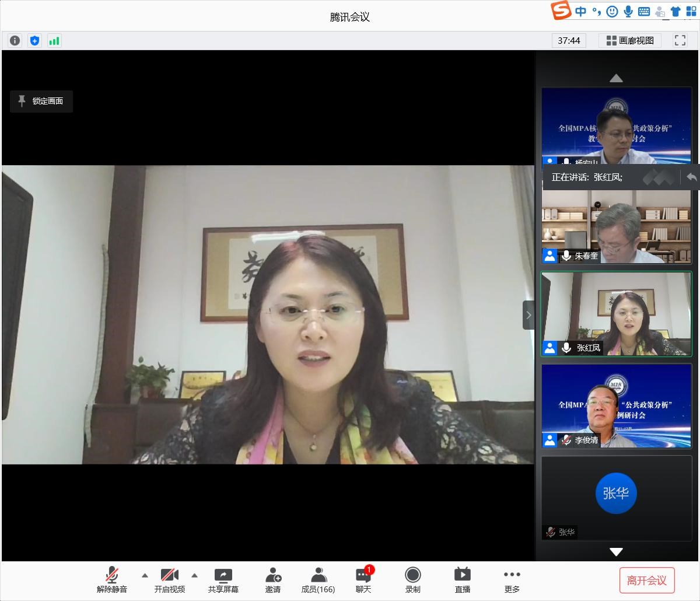The width and height of the screenshot is (700, 601).
Task: Click the Leave Meeting (离开会议) button
Action: click(647, 581)
